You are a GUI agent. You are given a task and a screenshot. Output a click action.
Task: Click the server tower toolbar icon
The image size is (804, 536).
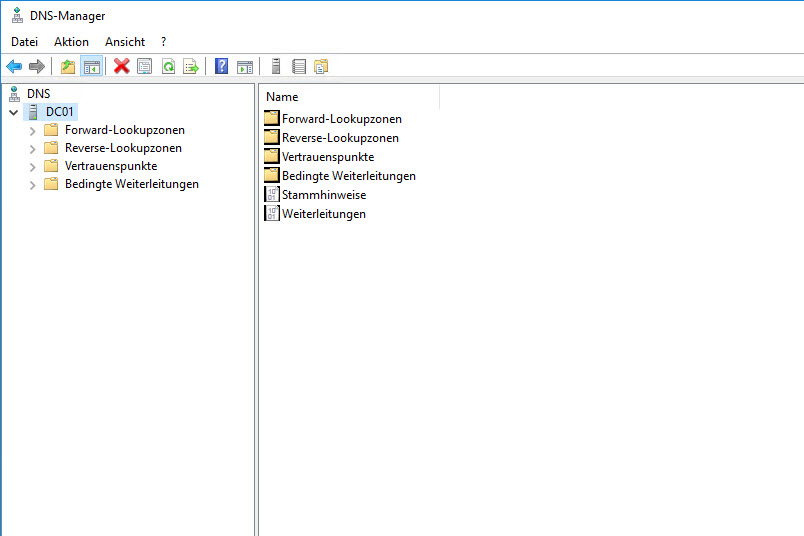pyautogui.click(x=276, y=66)
